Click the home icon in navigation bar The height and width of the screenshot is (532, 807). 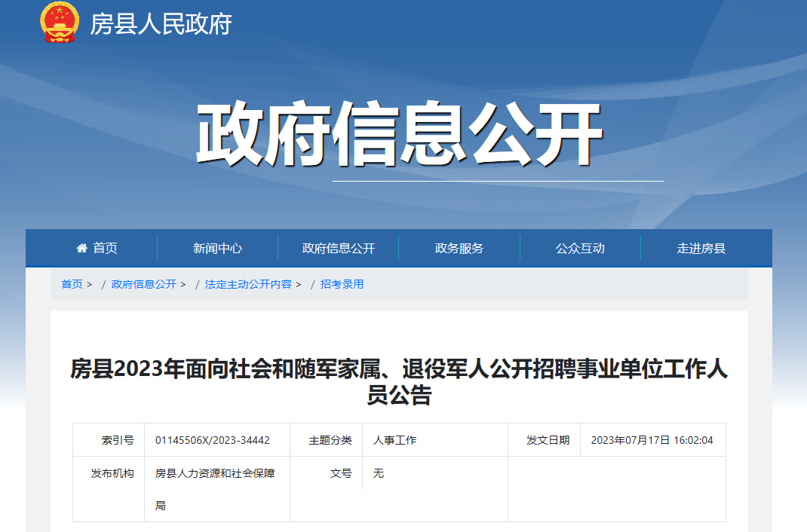[82, 248]
